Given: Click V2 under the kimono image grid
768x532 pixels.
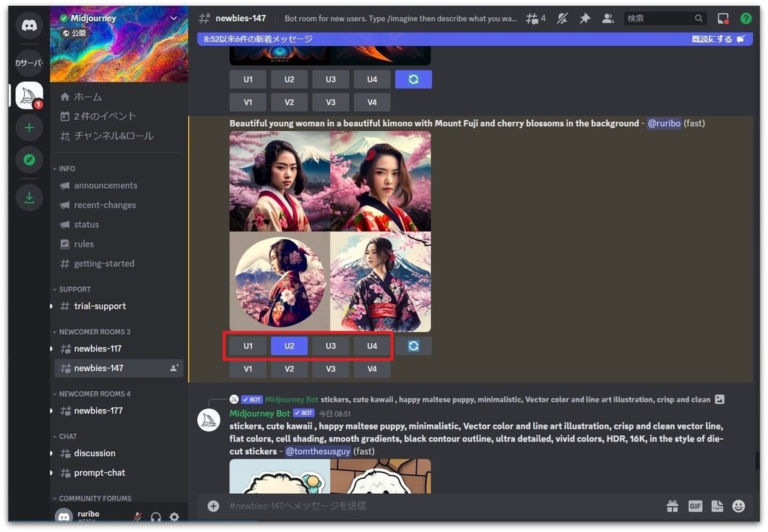Looking at the screenshot, I should tap(289, 369).
